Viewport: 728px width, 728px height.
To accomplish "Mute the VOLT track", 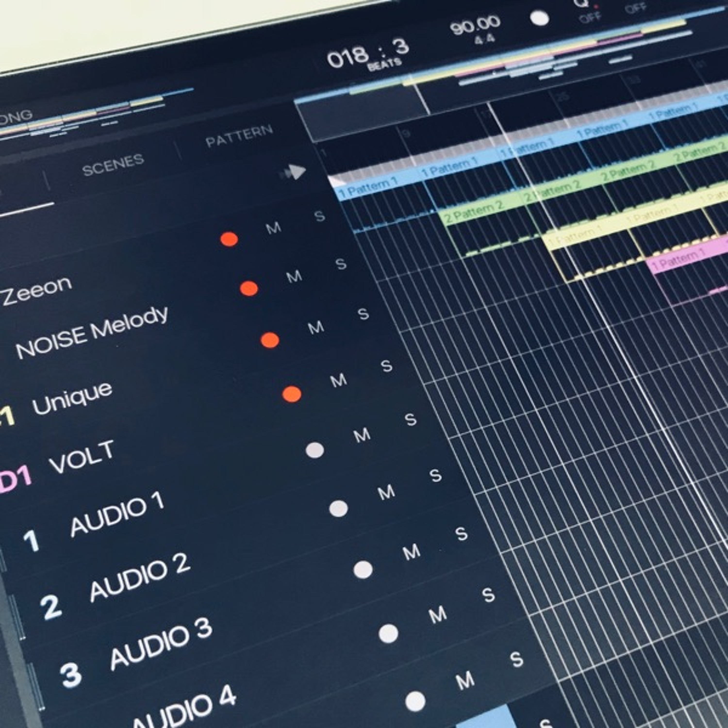I will pyautogui.click(x=338, y=381).
